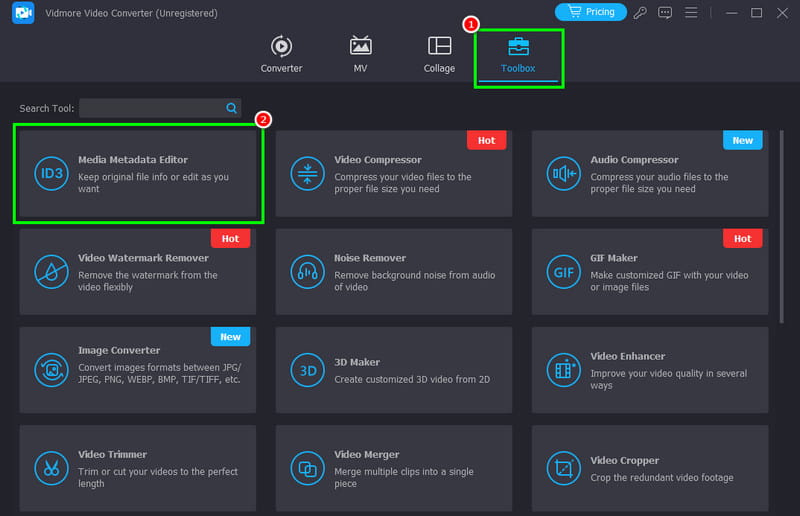Click 'Keep original file info' description

(153, 183)
